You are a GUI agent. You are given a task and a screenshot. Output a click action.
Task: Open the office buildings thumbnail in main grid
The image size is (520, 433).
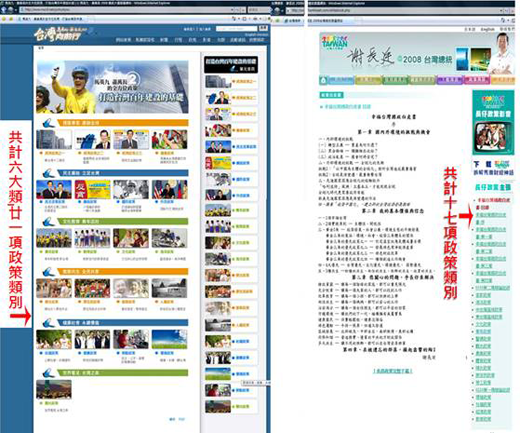point(54,139)
